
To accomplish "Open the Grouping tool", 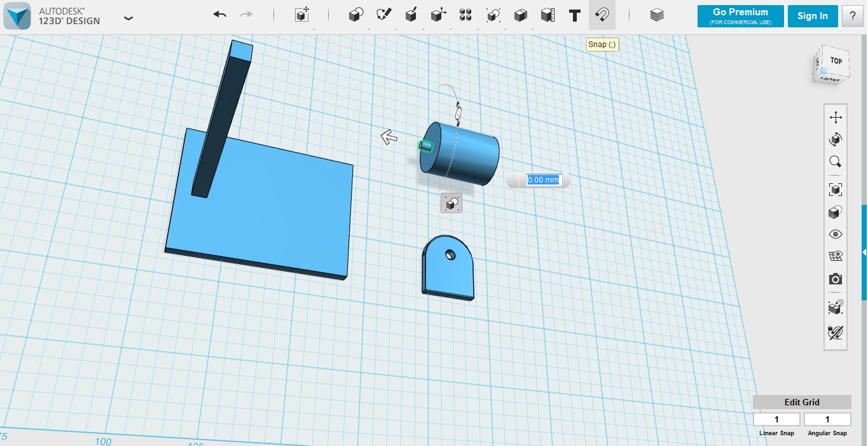I will [x=493, y=15].
